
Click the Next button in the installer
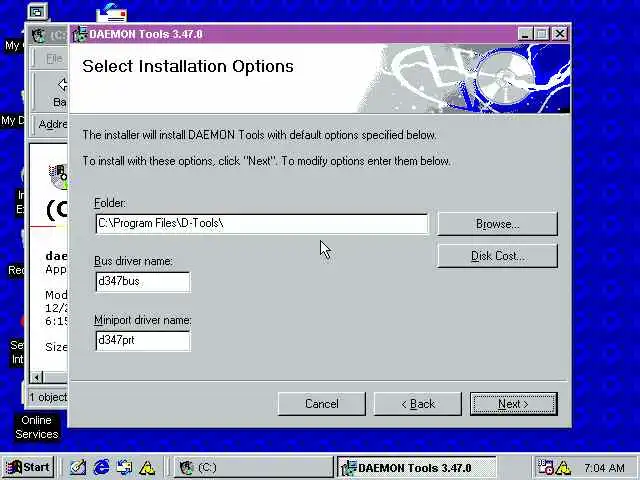(513, 404)
